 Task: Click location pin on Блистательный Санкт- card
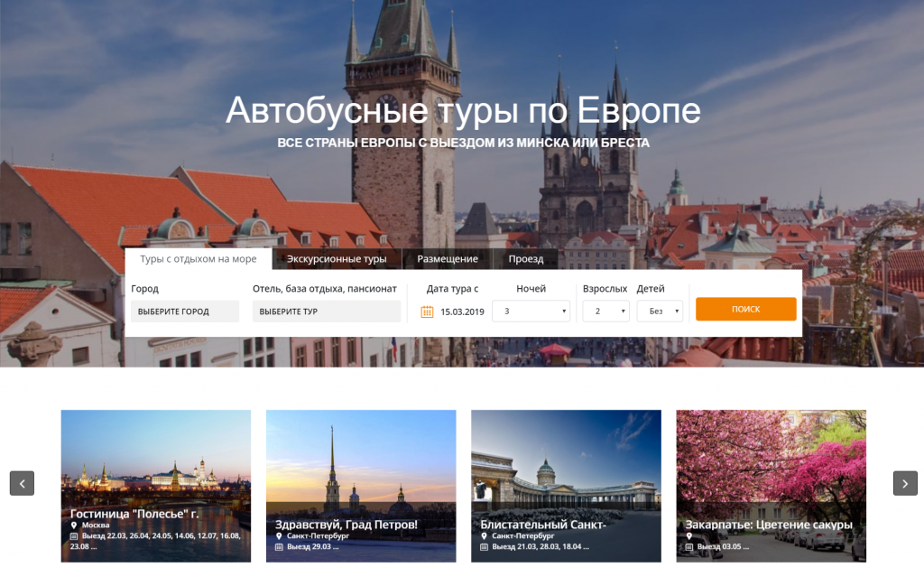(484, 536)
